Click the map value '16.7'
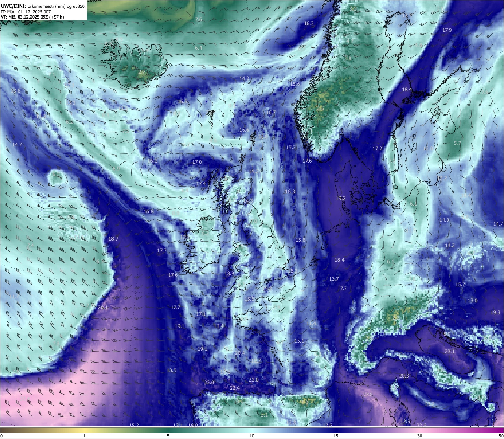The width and height of the screenshot is (504, 439). tap(271, 112)
